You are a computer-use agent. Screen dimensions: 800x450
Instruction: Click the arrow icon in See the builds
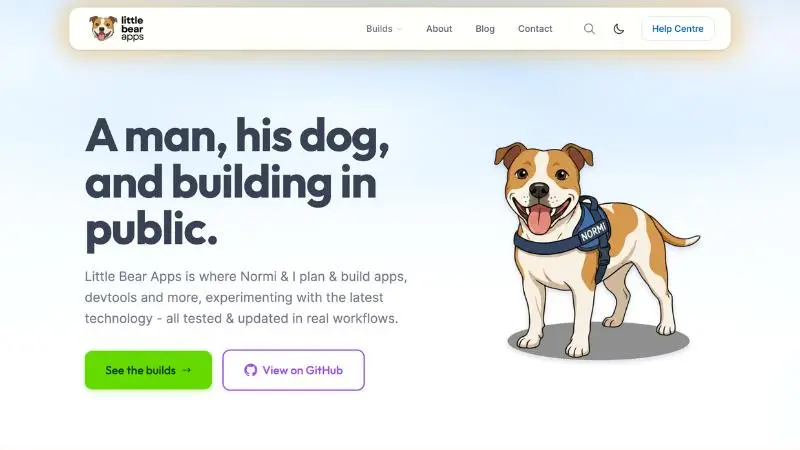[187, 370]
